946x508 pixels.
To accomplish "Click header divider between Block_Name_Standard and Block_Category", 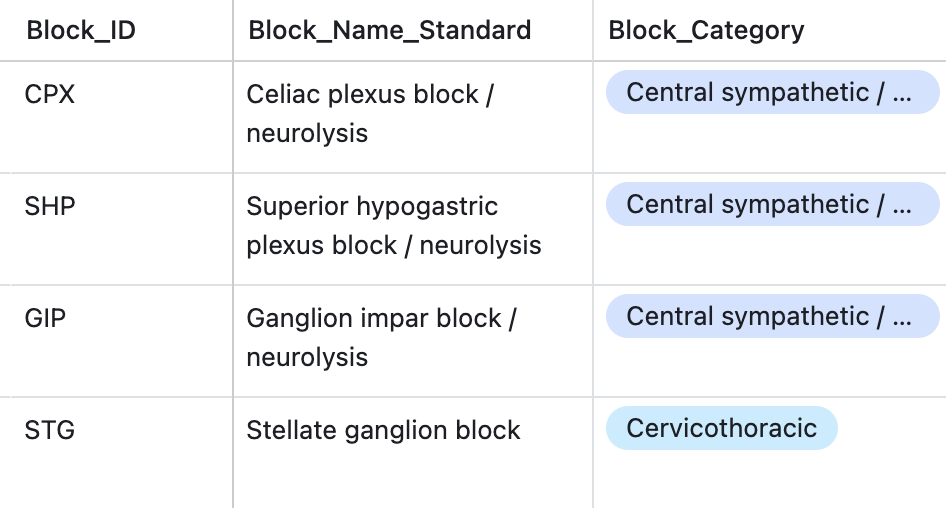I will [x=593, y=30].
